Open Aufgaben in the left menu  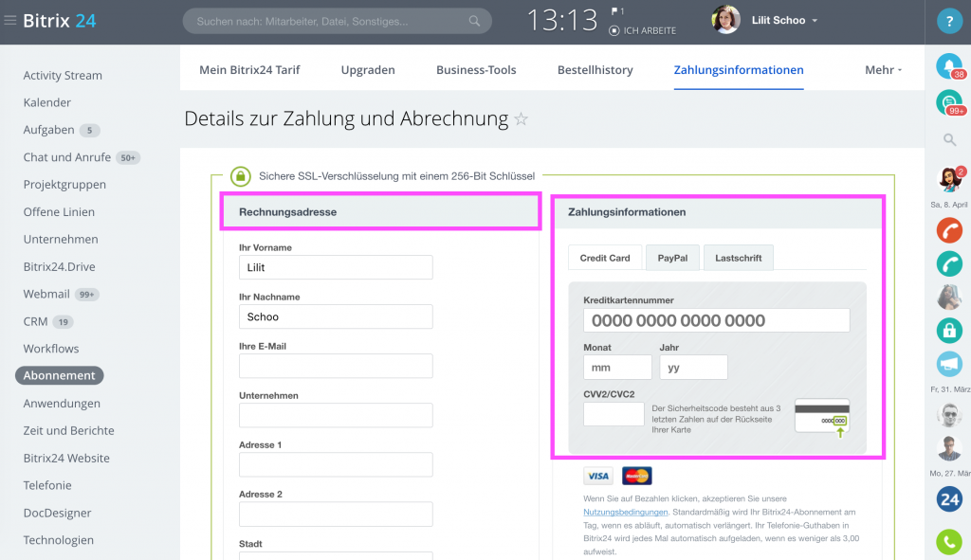click(x=49, y=130)
